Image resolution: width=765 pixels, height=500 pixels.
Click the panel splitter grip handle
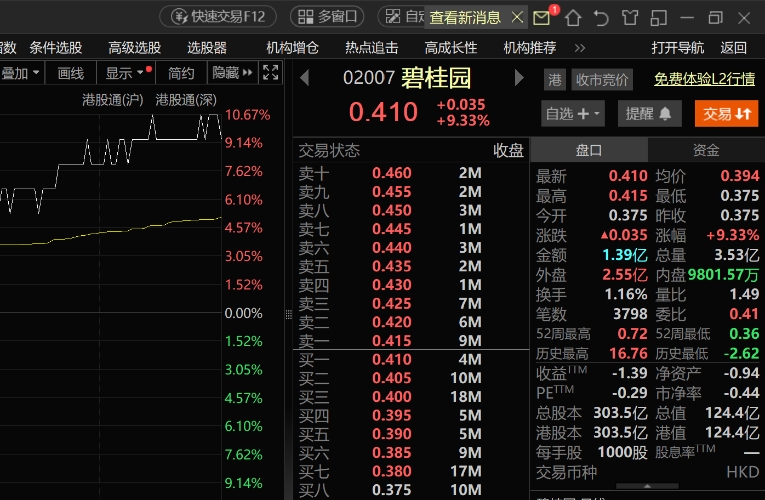(289, 315)
